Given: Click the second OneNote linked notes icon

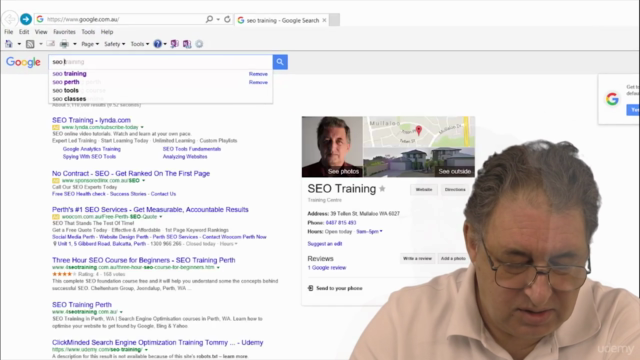Looking at the screenshot, I should coord(187,44).
